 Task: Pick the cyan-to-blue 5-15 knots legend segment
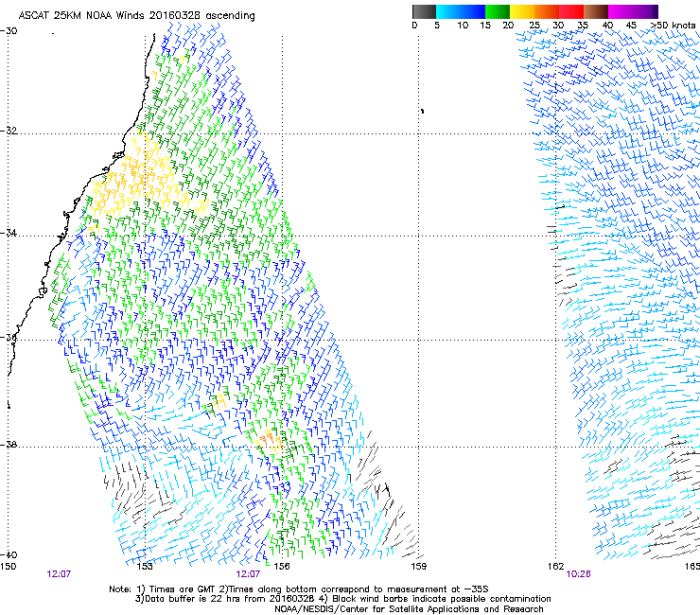click(461, 11)
